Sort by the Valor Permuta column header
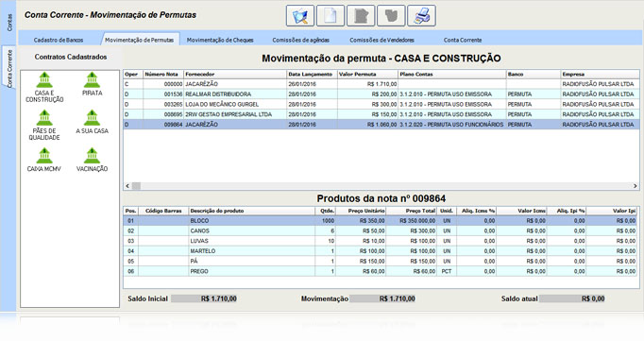Screen dimensions: 644x341 pyautogui.click(x=367, y=75)
